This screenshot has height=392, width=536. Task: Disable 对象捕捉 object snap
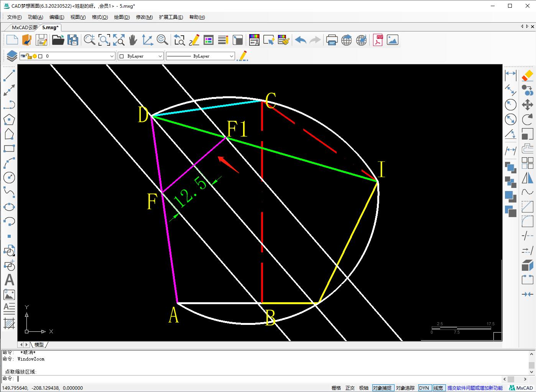click(x=382, y=388)
